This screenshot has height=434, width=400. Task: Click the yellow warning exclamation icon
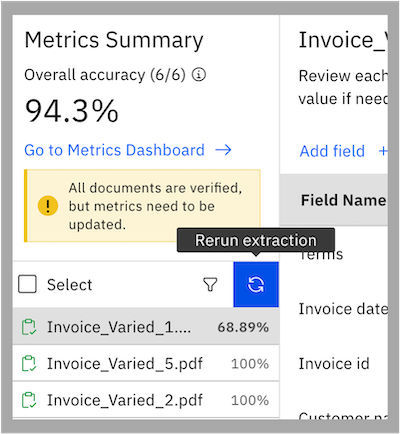pyautogui.click(x=48, y=206)
